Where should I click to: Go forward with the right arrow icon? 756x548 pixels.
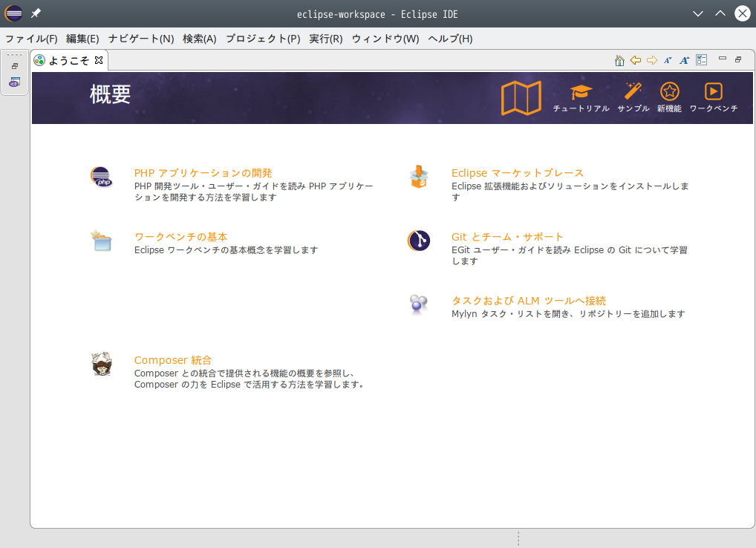coord(652,60)
